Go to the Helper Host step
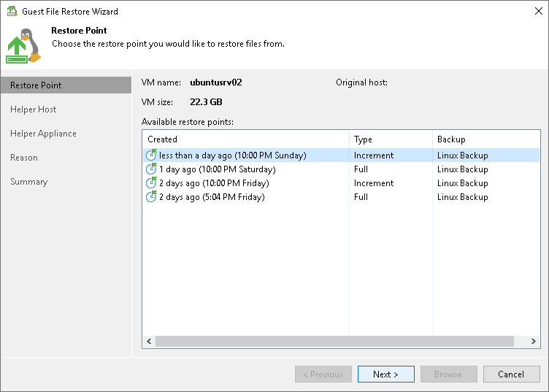The width and height of the screenshot is (549, 392). point(34,109)
